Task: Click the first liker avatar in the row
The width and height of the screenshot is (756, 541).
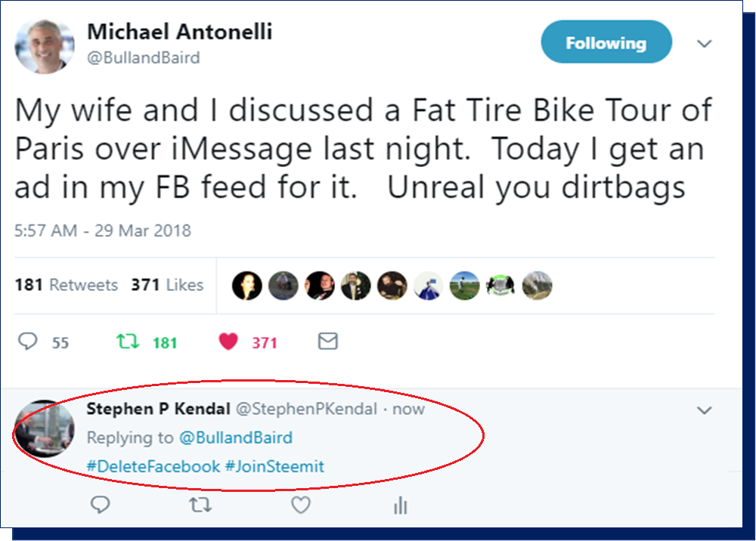Action: pyautogui.click(x=247, y=286)
